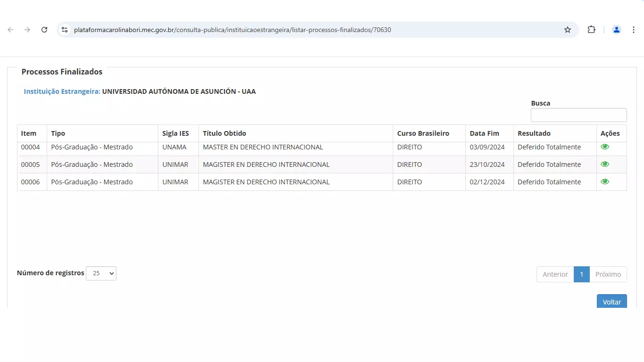Click Deferido Totalmente in row 00006
The width and height of the screenshot is (644, 362).
(549, 182)
